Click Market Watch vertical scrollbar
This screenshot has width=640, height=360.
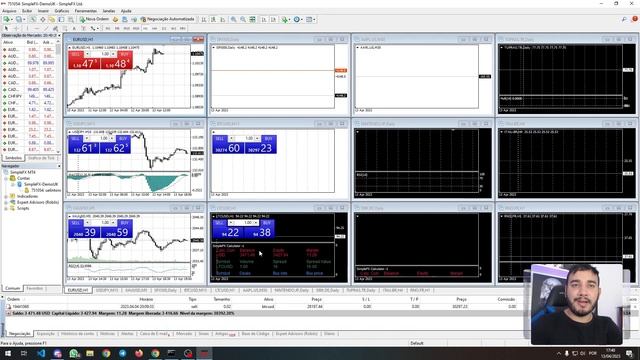coord(58,97)
